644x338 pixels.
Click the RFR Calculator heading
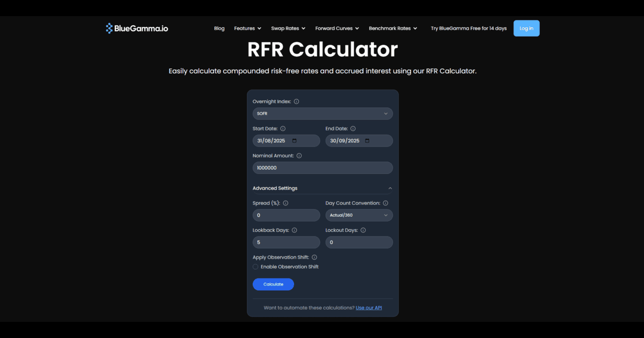(323, 49)
